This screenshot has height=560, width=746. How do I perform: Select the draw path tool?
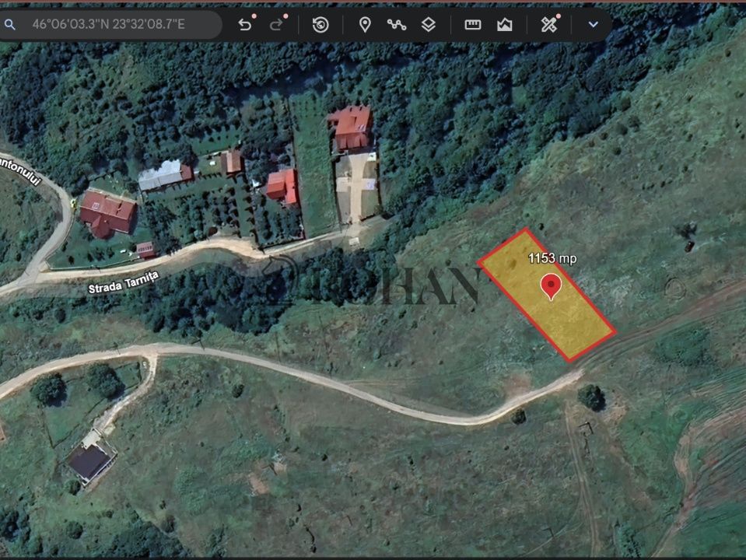pos(396,24)
